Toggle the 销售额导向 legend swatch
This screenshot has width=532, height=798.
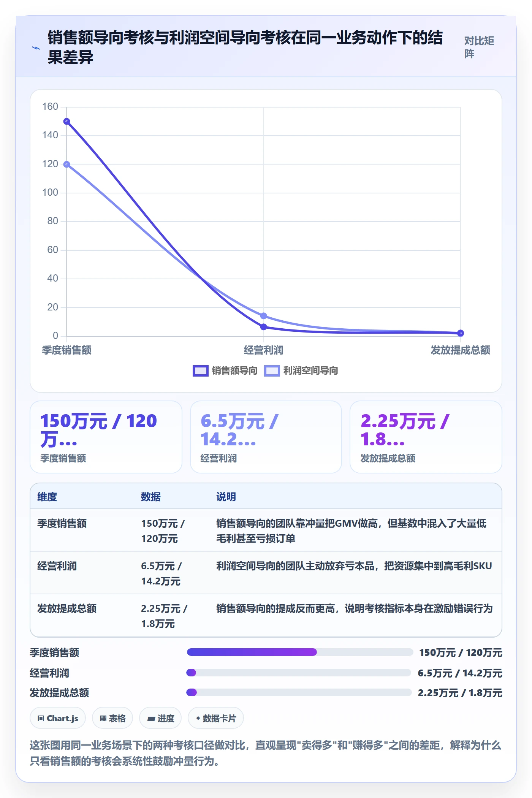pos(200,370)
